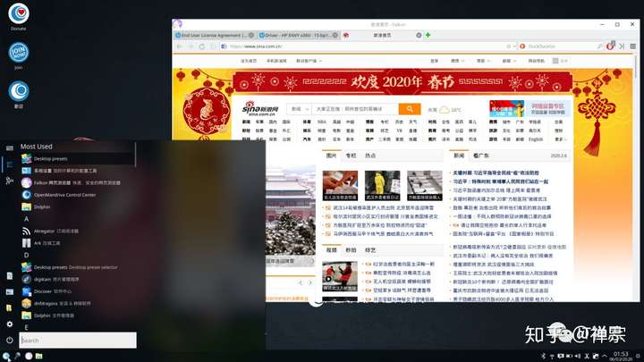Open the yellow hazmat suit news thumbnail
The height and width of the screenshot is (362, 644).
click(x=382, y=186)
